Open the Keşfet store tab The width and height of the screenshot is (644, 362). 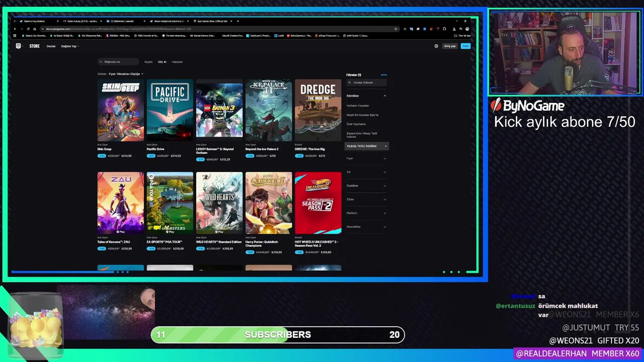pos(148,62)
